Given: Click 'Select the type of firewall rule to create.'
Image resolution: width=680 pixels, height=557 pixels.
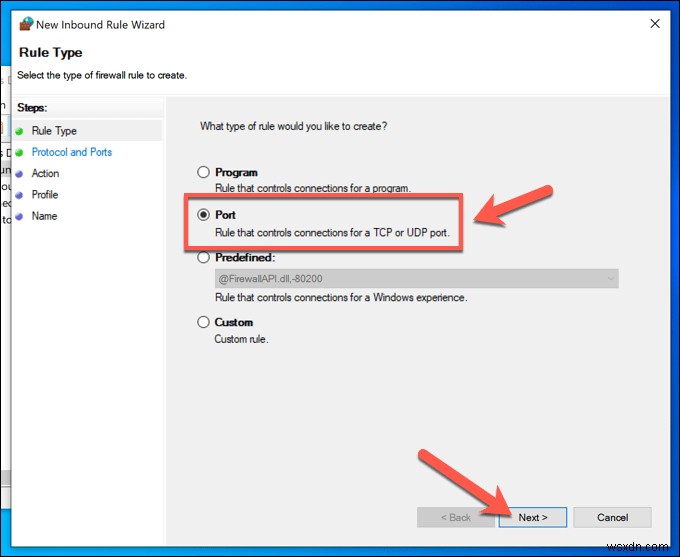Looking at the screenshot, I should point(102,75).
